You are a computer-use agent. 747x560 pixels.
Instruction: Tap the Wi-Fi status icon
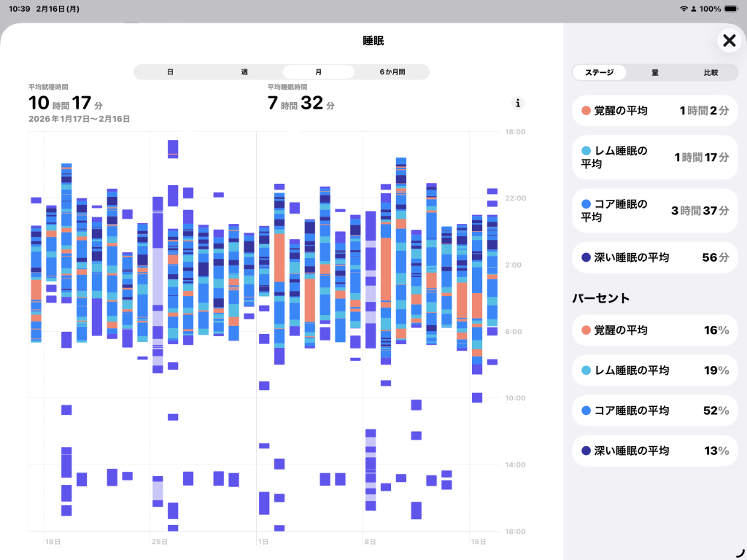[x=684, y=9]
